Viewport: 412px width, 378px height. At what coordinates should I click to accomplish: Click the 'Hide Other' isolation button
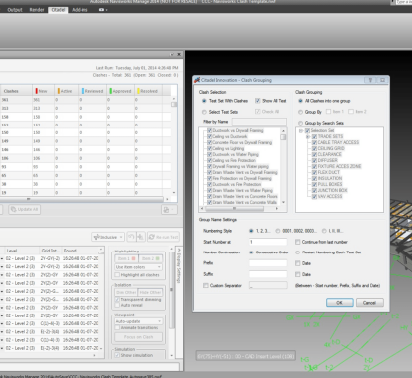coord(150,292)
